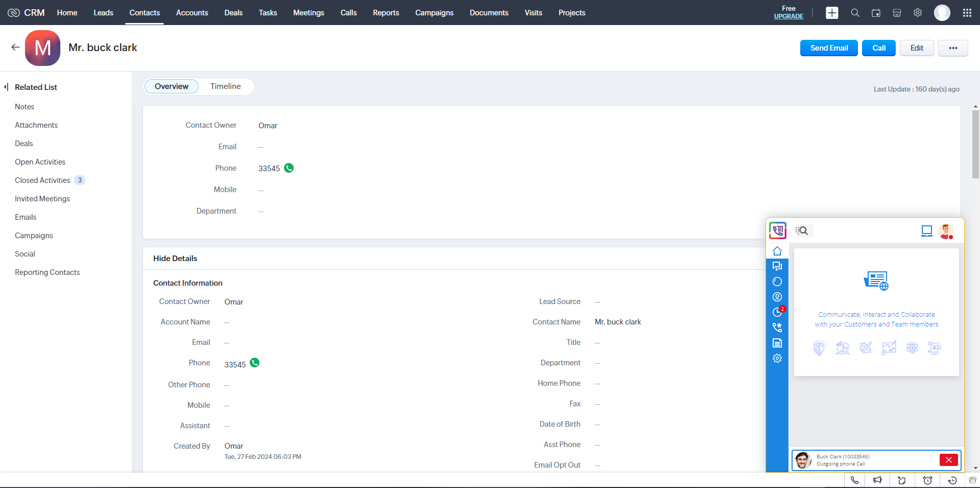This screenshot has width=980, height=488.
Task: Click the plus create-new icon
Action: [832, 13]
